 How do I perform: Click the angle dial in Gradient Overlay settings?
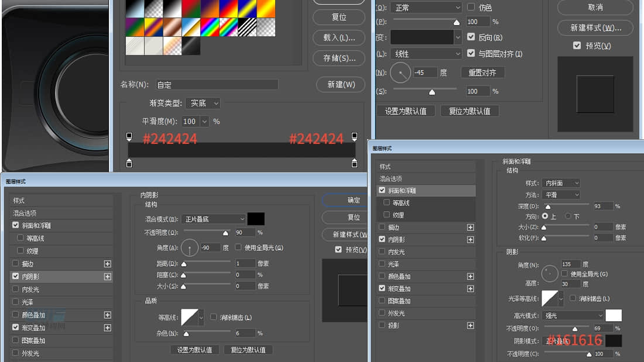point(400,73)
